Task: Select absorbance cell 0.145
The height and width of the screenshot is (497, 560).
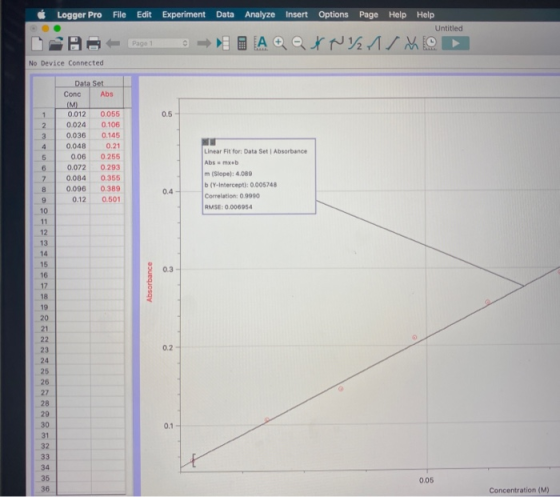Action: 107,135
